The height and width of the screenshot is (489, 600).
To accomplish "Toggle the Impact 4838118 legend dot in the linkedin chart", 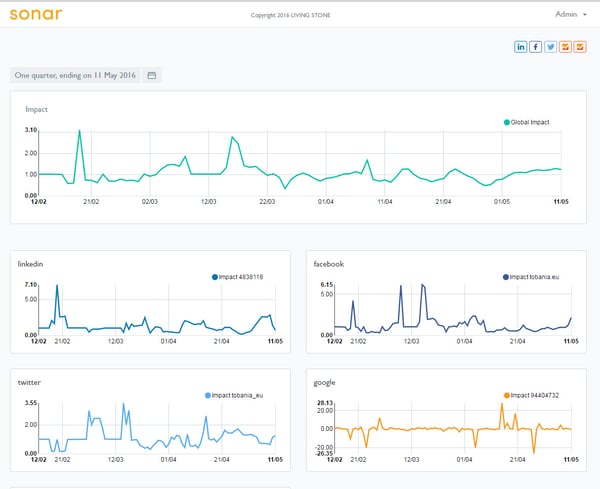I will [215, 277].
